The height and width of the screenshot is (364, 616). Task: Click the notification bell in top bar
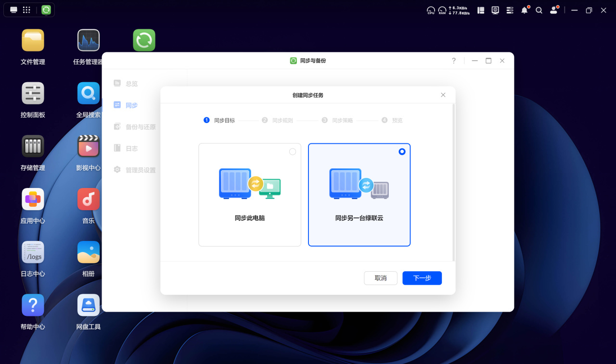coord(525,10)
